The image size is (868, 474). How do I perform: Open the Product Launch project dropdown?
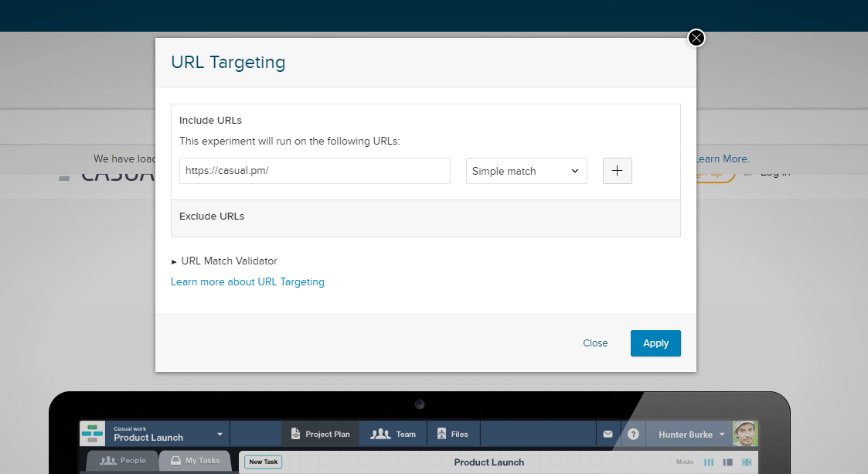coord(168,434)
